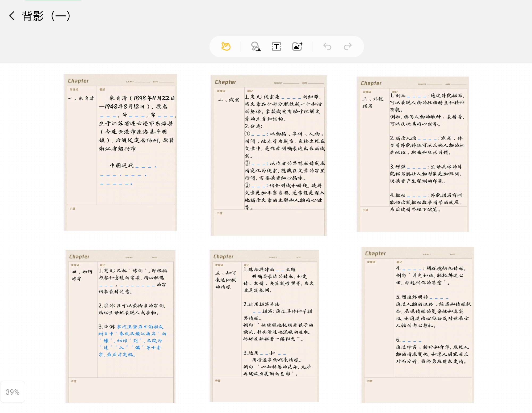Open the 朱自清 biography note page
The image size is (532, 413).
[x=120, y=152]
